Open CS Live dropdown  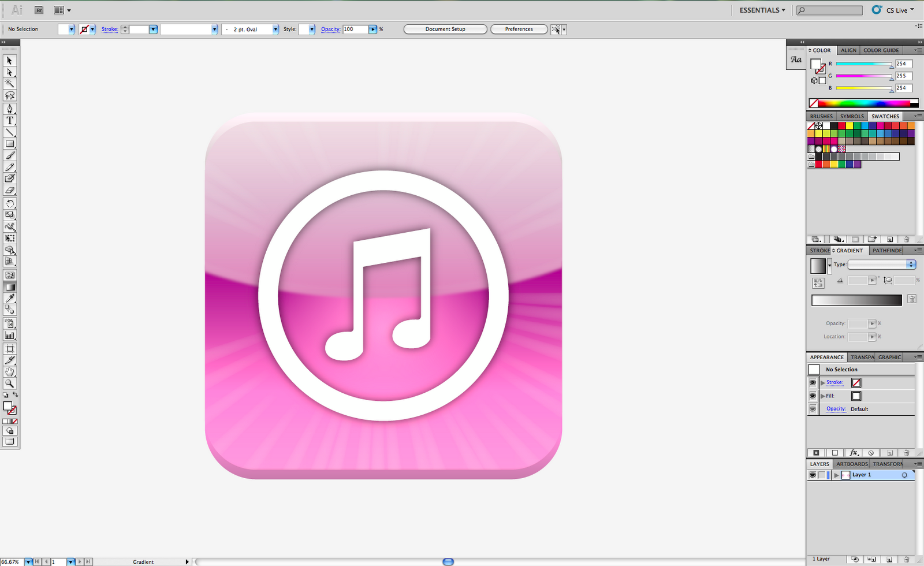900,10
